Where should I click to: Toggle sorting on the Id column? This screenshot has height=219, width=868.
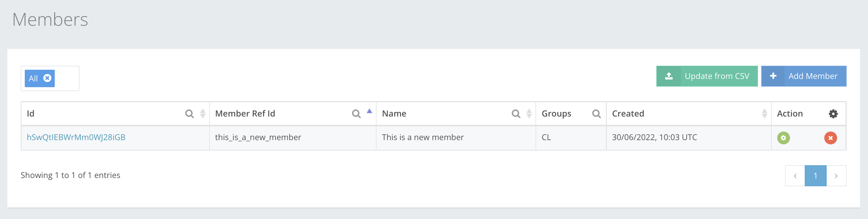(x=202, y=113)
